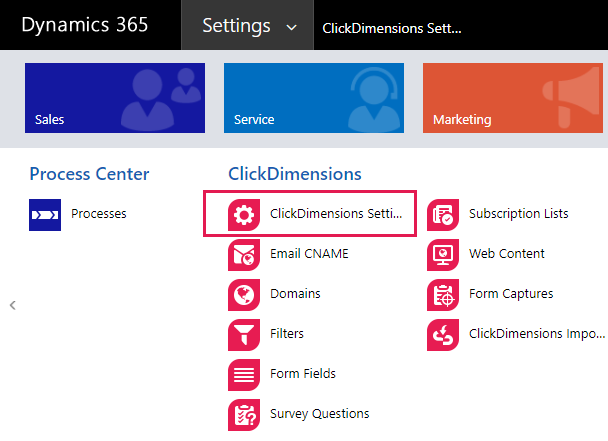The height and width of the screenshot is (441, 608).
Task: Click the Dynamics 365 home label
Action: (85, 25)
